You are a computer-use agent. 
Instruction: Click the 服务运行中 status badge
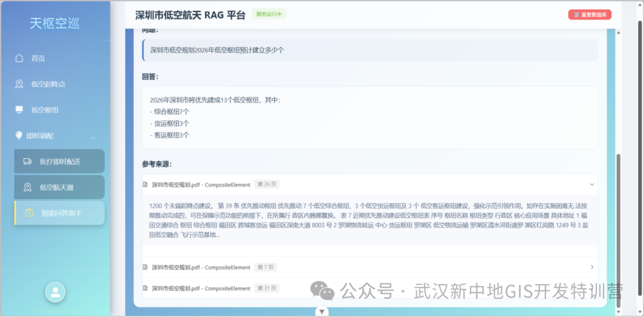pyautogui.click(x=269, y=14)
